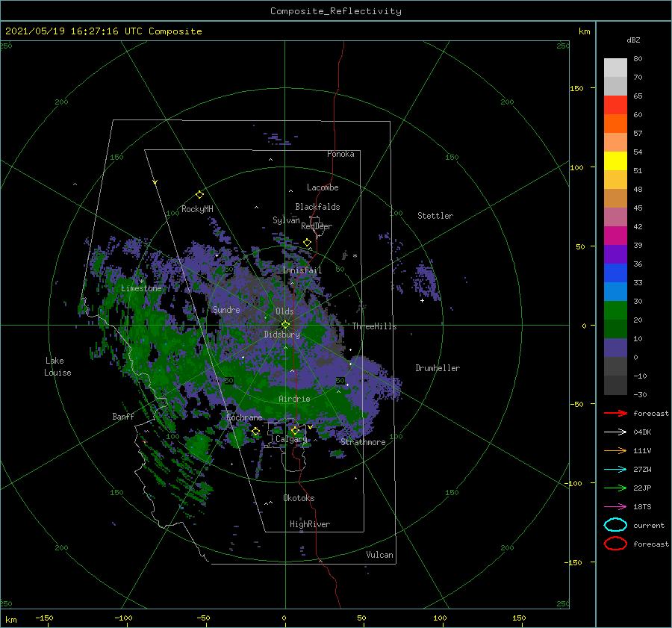The height and width of the screenshot is (628, 672).
Task: Click the Airdrie city label
Action: point(294,399)
